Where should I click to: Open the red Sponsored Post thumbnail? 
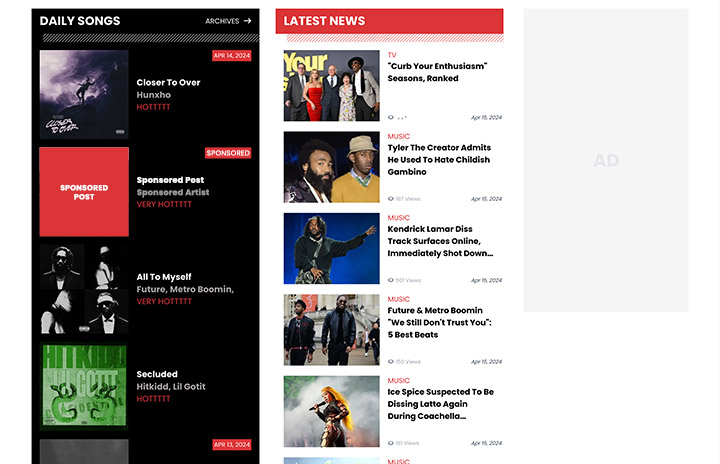[84, 192]
